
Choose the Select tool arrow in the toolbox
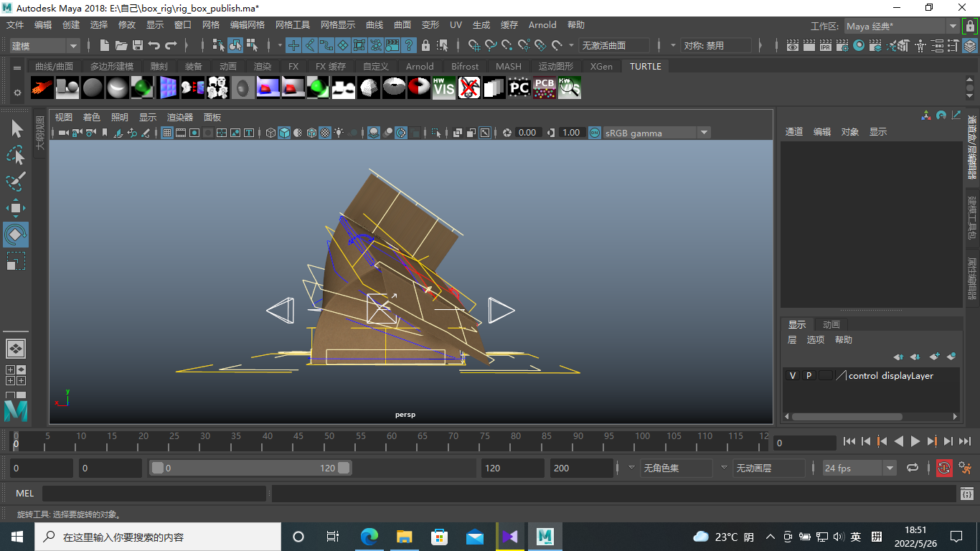pos(16,129)
